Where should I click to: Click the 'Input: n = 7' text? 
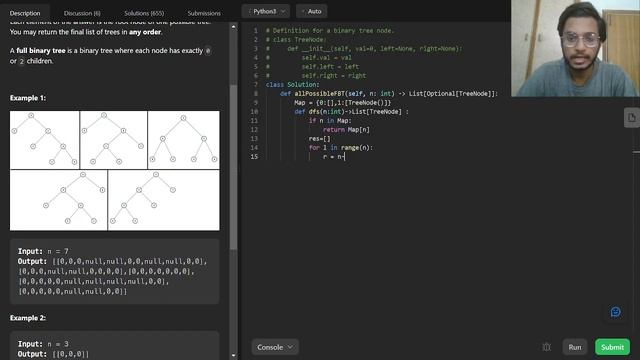[x=43, y=251]
